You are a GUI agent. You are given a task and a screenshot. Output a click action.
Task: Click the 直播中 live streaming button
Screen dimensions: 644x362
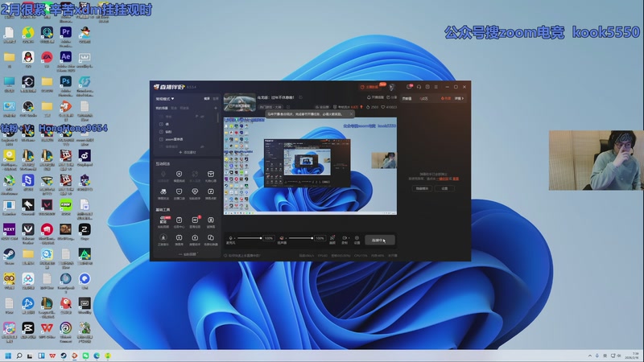tap(378, 239)
